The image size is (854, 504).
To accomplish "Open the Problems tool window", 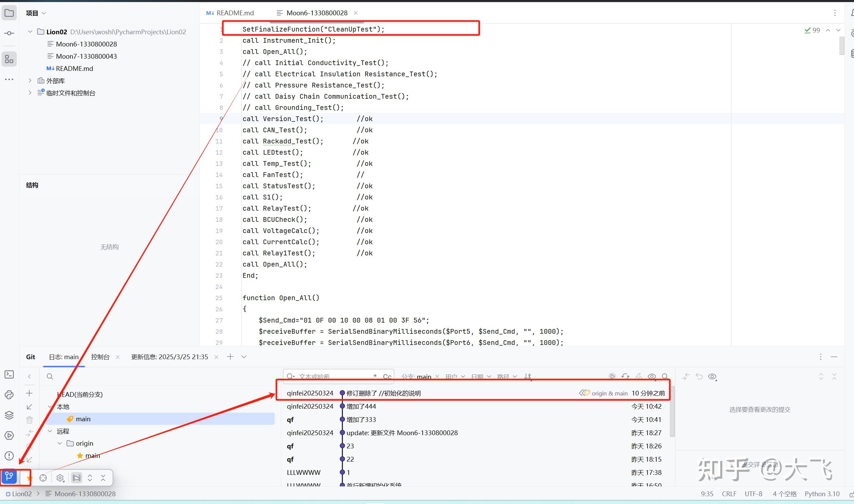I will pos(9,456).
